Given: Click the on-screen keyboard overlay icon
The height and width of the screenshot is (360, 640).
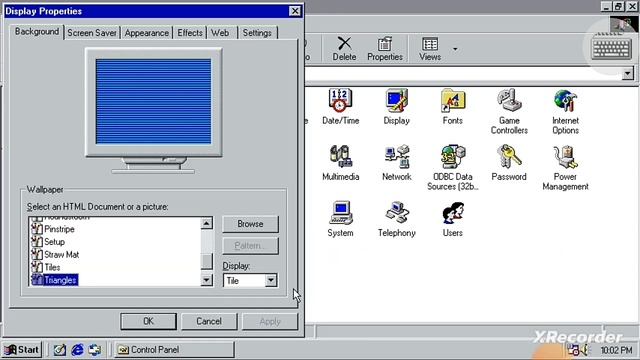Looking at the screenshot, I should click(x=611, y=49).
